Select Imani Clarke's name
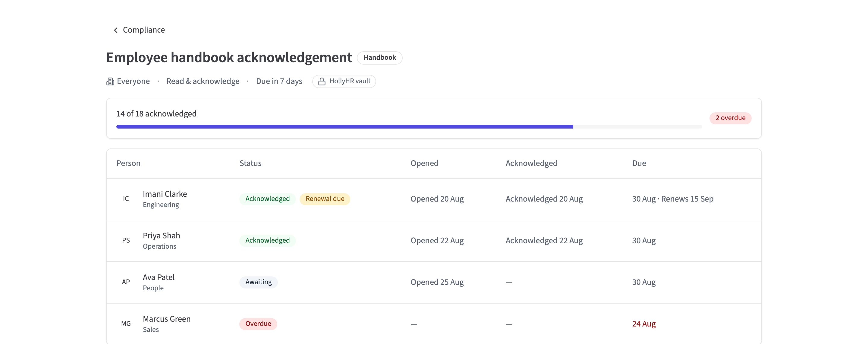This screenshot has height=344, width=868. (x=165, y=194)
